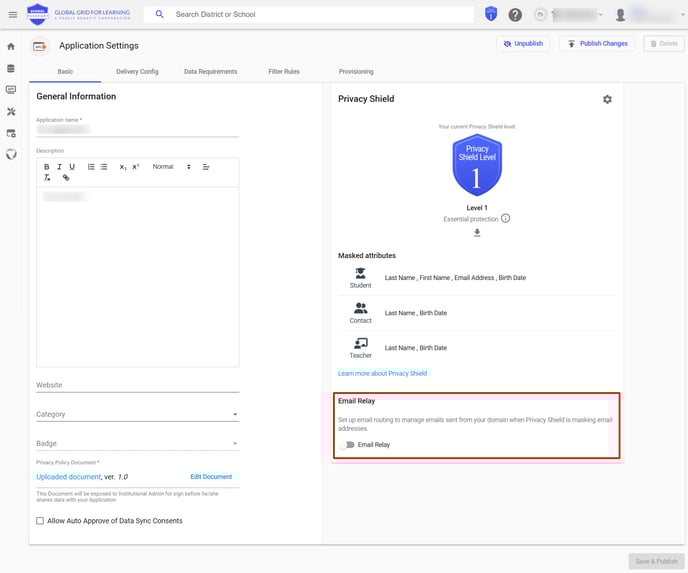
Task: Click the Publish Changes button
Action: coord(597,44)
